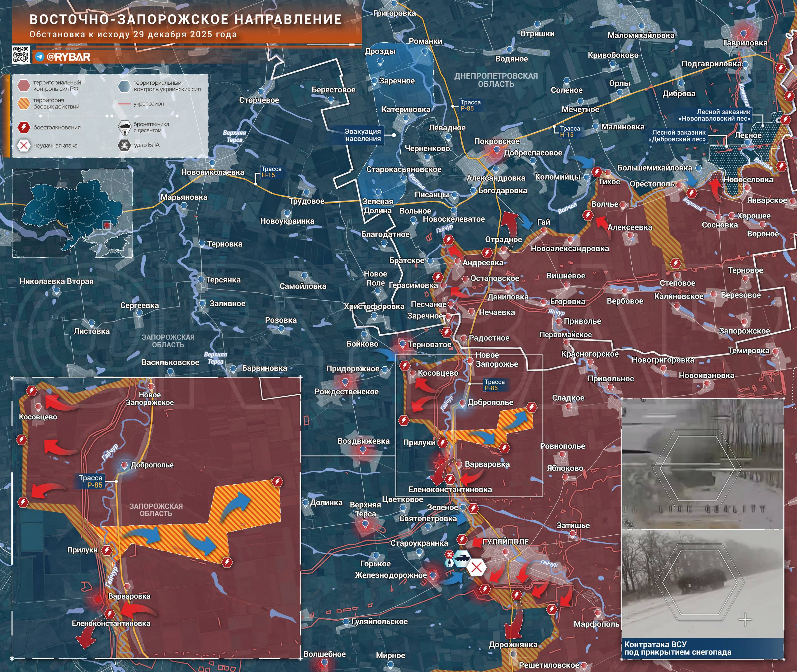
Task: Click the Эвакуация населения callout label
Action: (363, 135)
